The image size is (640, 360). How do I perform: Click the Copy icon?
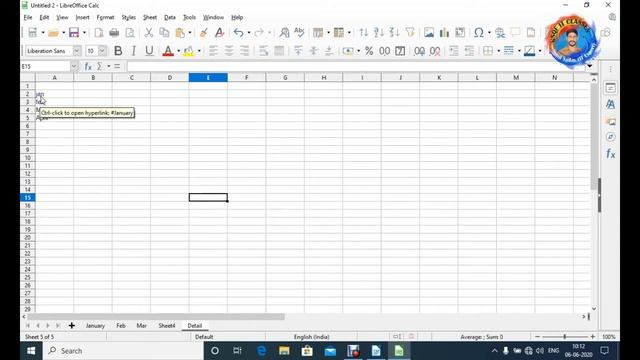tap(164, 33)
